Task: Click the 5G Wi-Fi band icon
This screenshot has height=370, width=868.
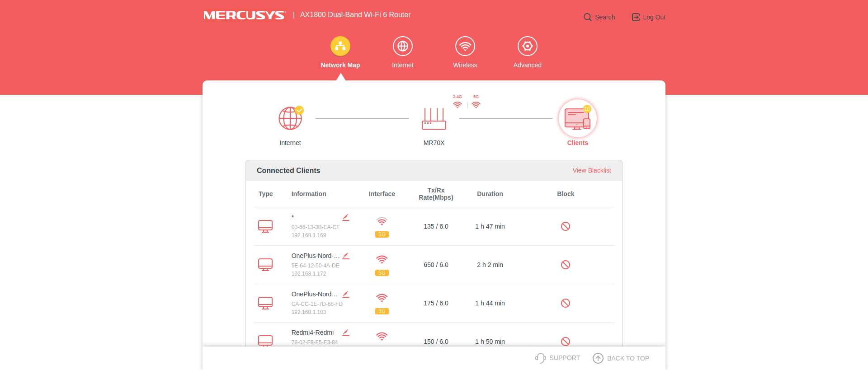Action: (x=476, y=104)
